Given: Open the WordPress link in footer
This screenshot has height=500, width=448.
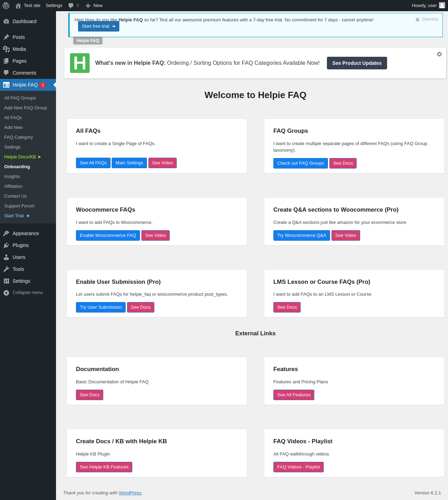Looking at the screenshot, I should 130,493.
